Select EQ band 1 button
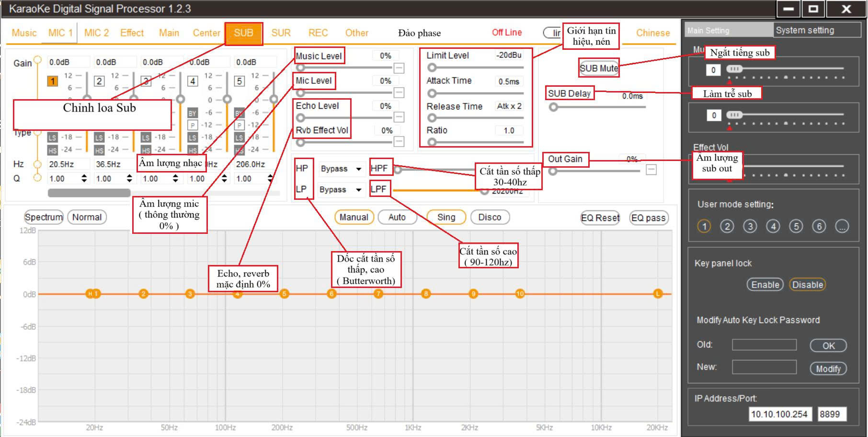 pos(52,81)
